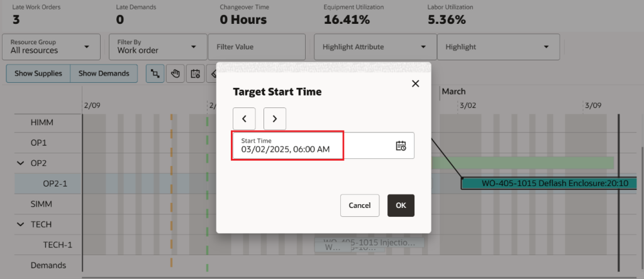The width and height of the screenshot is (644, 279).
Task: Open the Highlight Attribute dropdown
Action: 375,46
